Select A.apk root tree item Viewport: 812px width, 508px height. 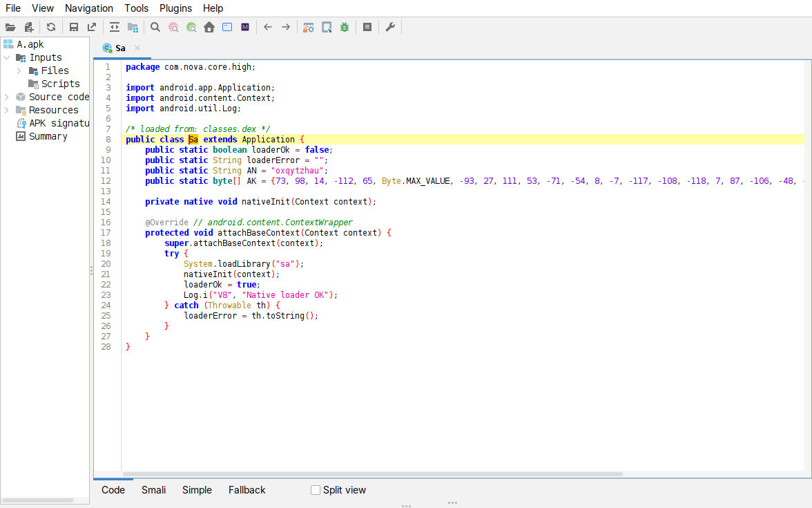click(x=30, y=44)
